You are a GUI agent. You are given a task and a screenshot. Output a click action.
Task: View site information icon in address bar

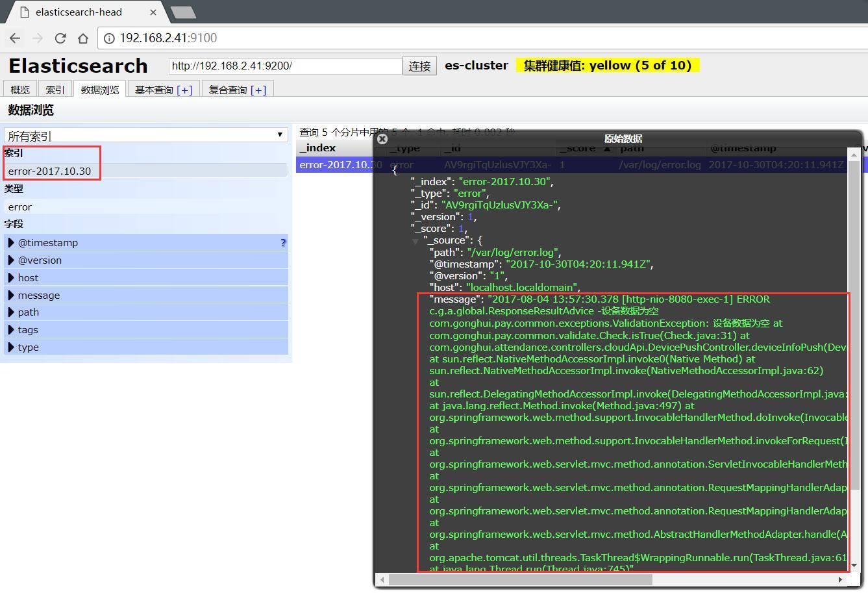point(108,38)
